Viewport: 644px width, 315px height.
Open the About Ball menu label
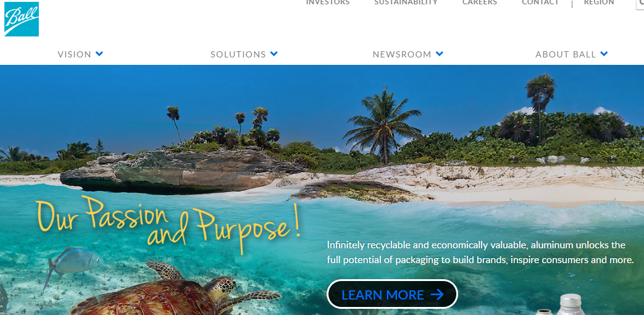[x=566, y=54]
